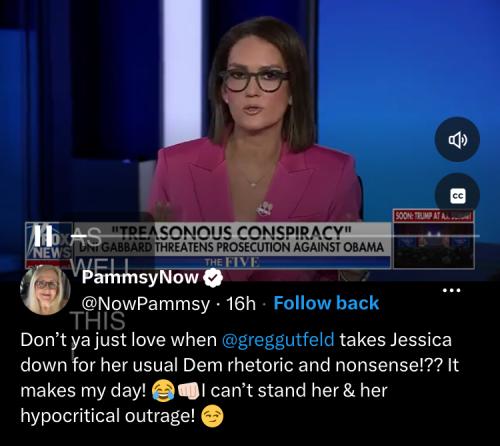Click the 'Soon: Trump' inset video thumbnail
The width and height of the screenshot is (500, 446).
[434, 239]
